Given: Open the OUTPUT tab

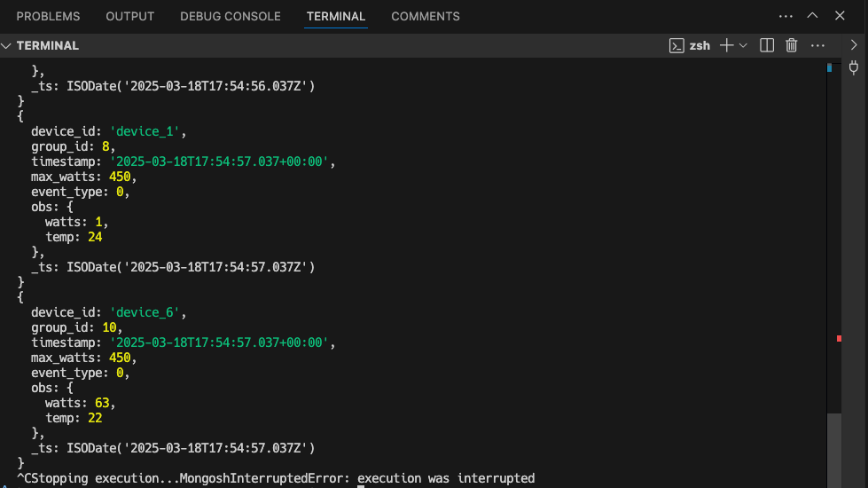Looking at the screenshot, I should (x=129, y=16).
